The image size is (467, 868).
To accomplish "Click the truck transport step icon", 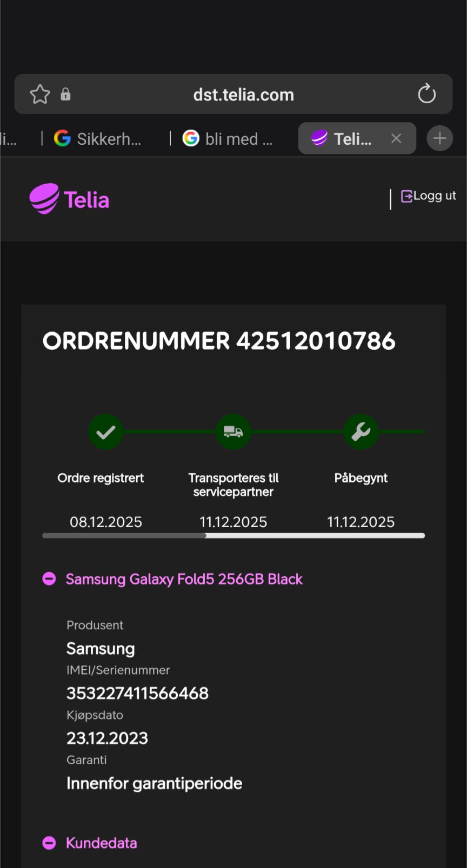I will click(234, 432).
